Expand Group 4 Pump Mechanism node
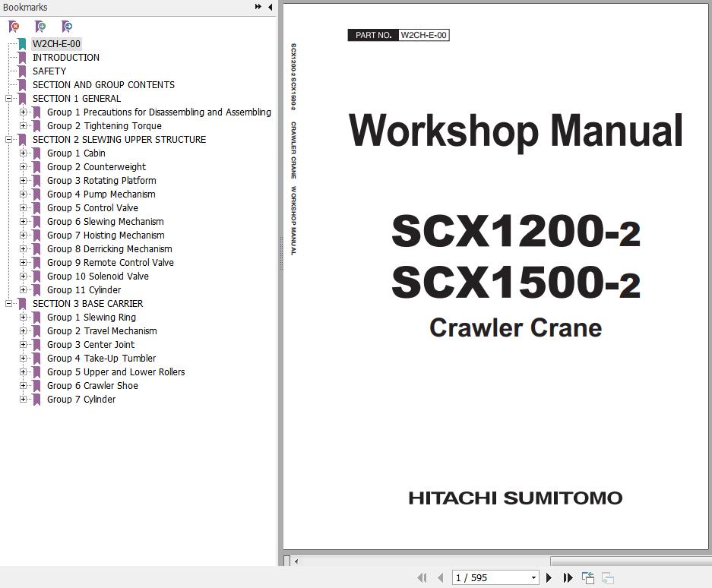The height and width of the screenshot is (588, 712). point(23,194)
